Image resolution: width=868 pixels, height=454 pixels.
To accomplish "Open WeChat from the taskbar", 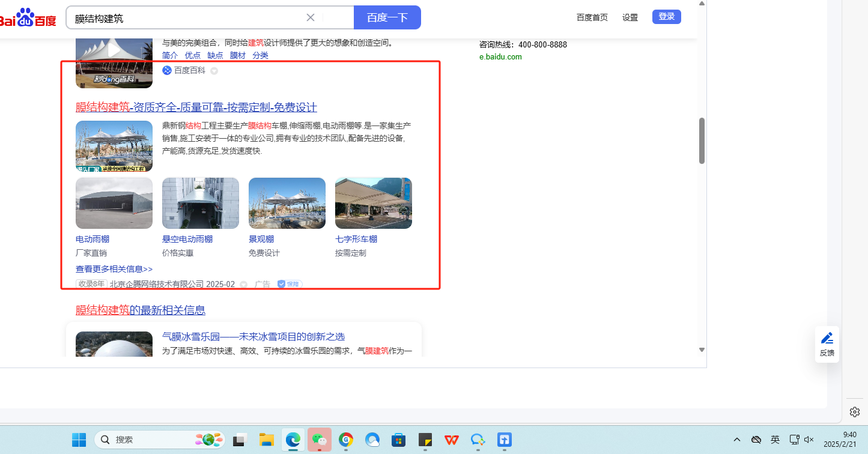I will pyautogui.click(x=320, y=440).
